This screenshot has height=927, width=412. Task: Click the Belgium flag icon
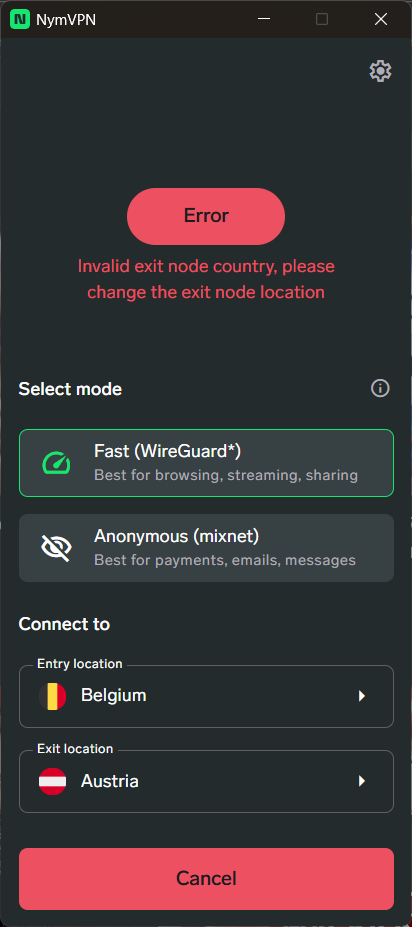click(52, 696)
